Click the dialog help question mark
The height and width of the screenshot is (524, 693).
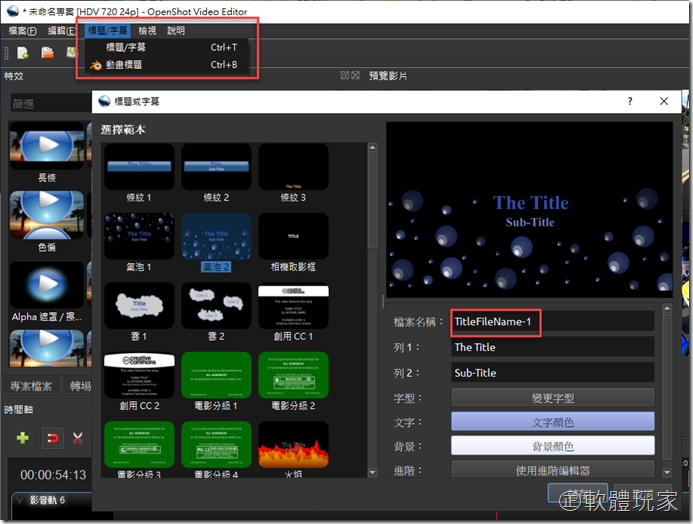tap(629, 102)
